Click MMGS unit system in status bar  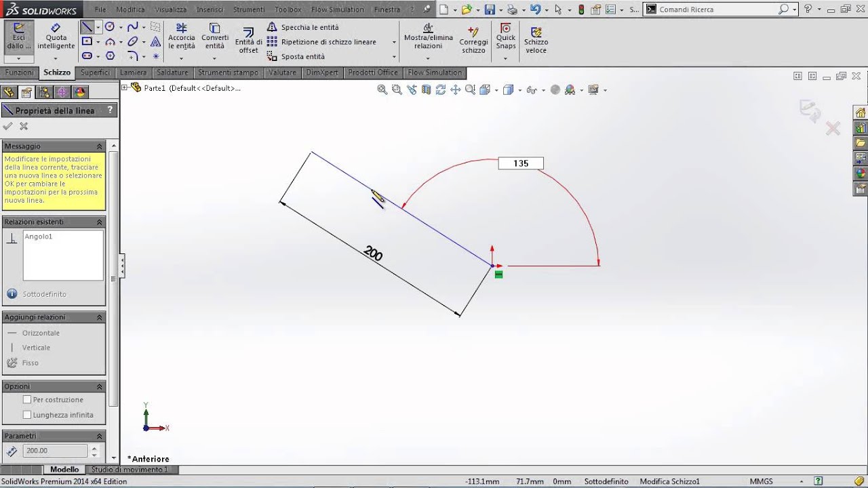[761, 481]
